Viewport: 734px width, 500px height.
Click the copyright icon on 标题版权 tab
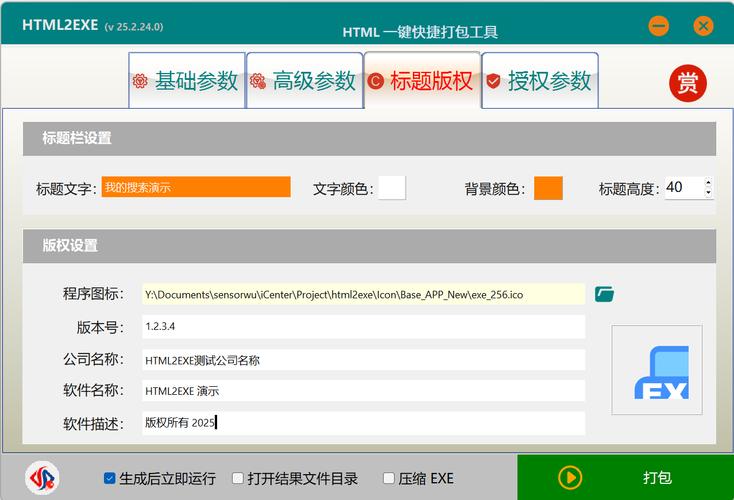pos(376,81)
